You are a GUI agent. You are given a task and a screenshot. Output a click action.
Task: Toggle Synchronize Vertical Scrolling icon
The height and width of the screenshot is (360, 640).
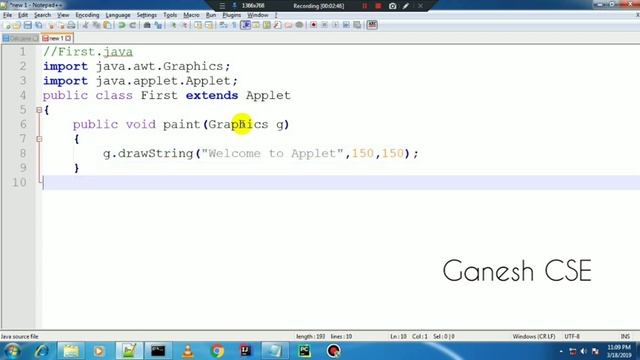click(198, 25)
